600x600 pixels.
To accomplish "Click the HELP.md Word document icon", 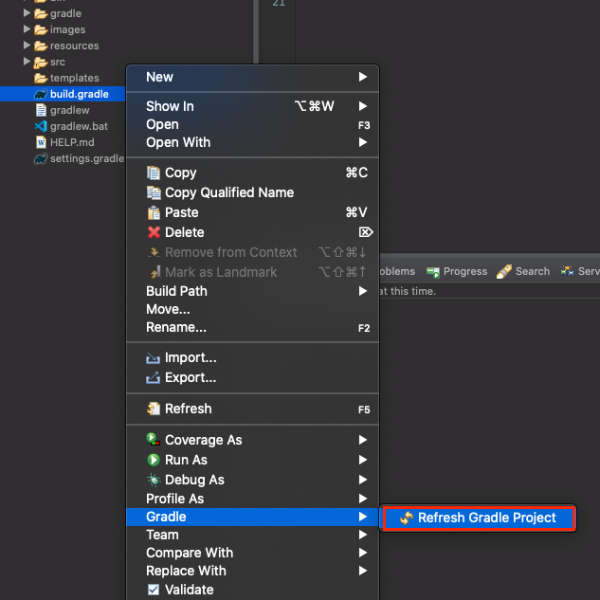I will [x=41, y=142].
